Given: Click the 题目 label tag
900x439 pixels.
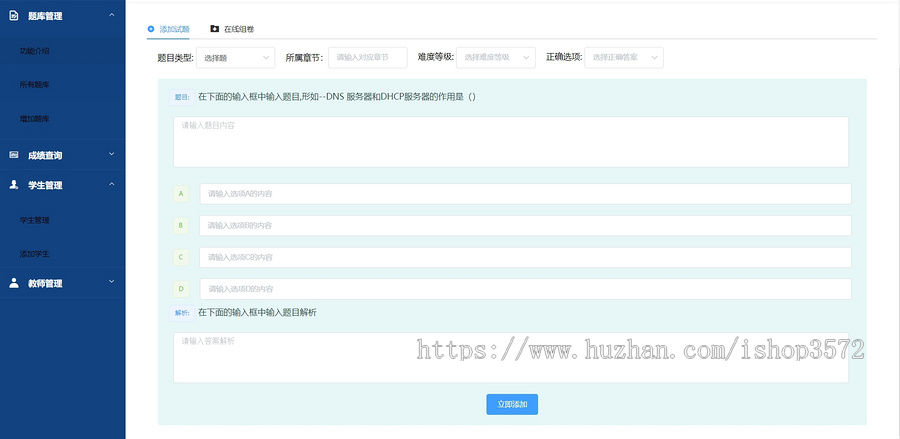Looking at the screenshot, I should tap(182, 97).
